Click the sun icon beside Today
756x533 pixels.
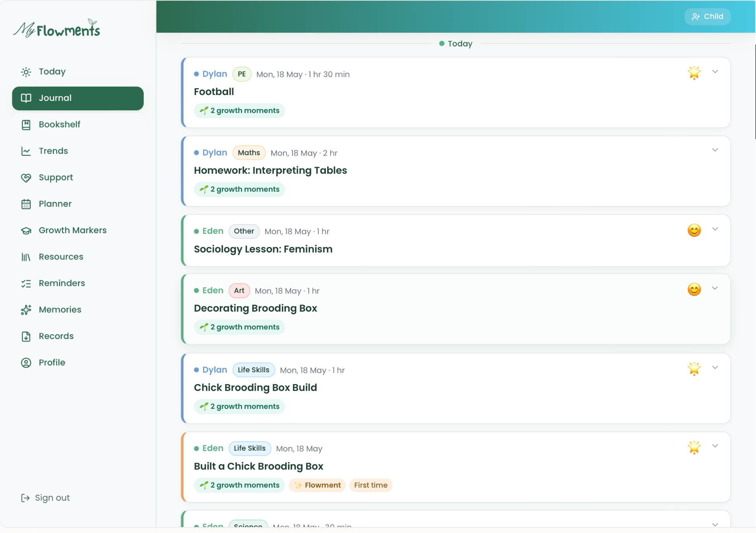[26, 72]
